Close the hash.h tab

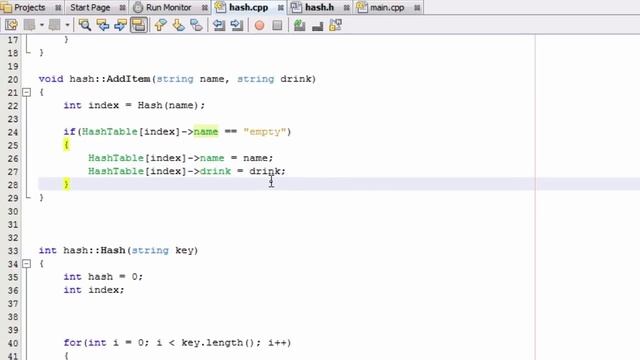click(x=346, y=8)
